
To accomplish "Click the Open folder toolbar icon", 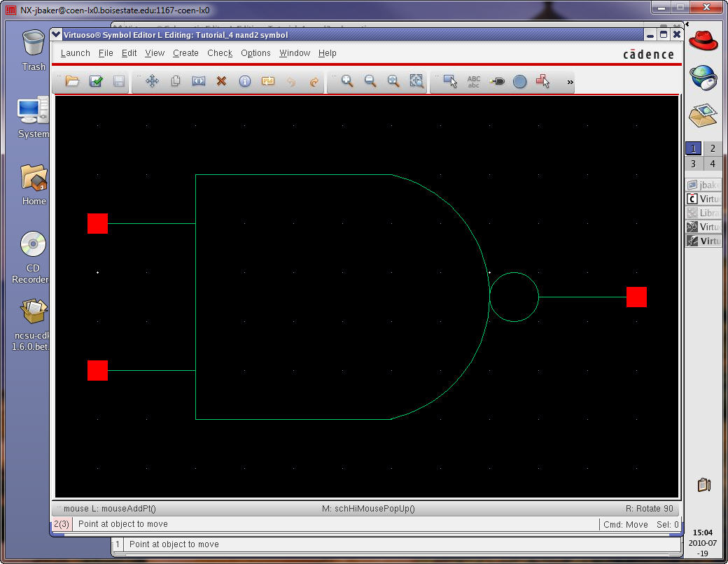I will click(x=72, y=82).
